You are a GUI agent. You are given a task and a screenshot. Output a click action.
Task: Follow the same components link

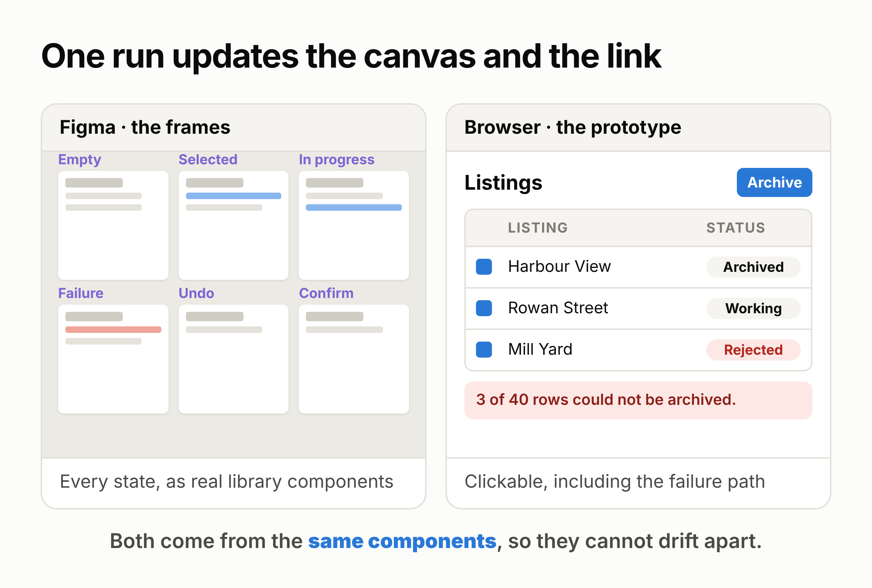click(x=402, y=541)
